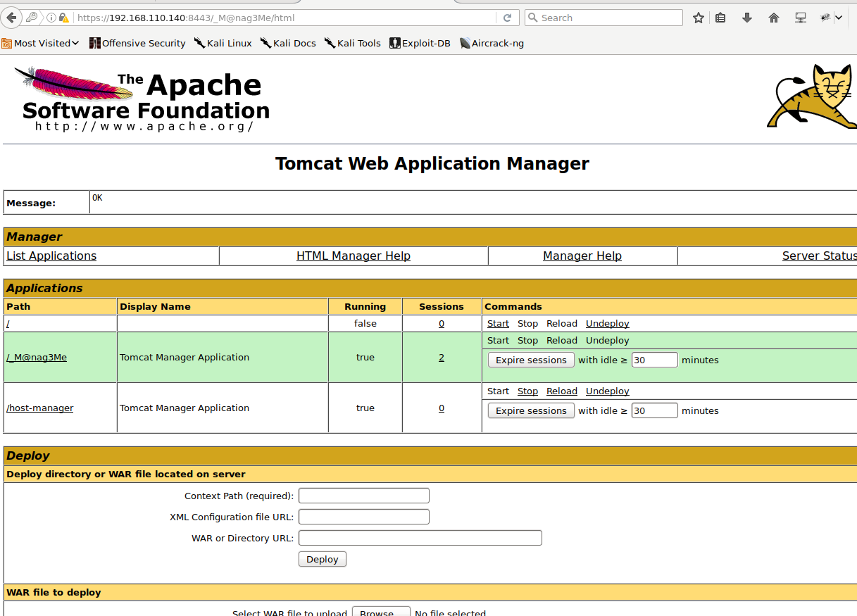The width and height of the screenshot is (857, 616).
Task: Click the "OK" message text
Action: (97, 198)
